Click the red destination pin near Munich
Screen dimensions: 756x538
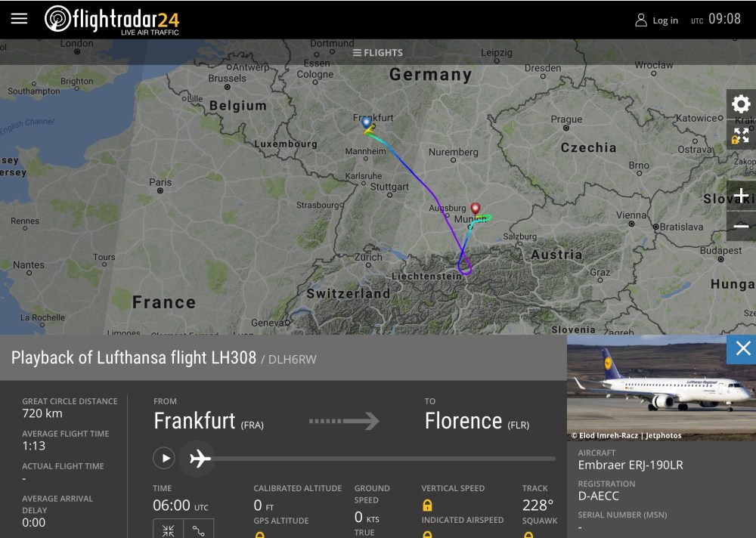(476, 208)
